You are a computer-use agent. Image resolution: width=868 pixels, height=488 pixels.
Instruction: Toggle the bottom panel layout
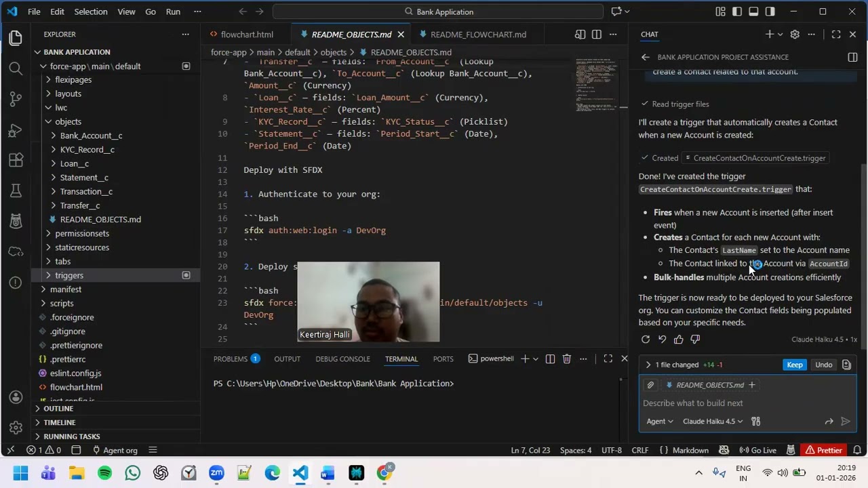click(x=753, y=12)
